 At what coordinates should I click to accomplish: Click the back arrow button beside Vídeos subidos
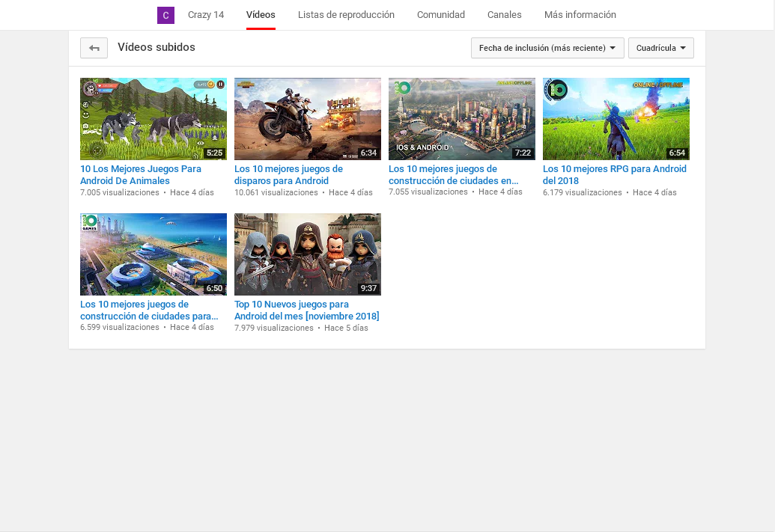point(94,48)
